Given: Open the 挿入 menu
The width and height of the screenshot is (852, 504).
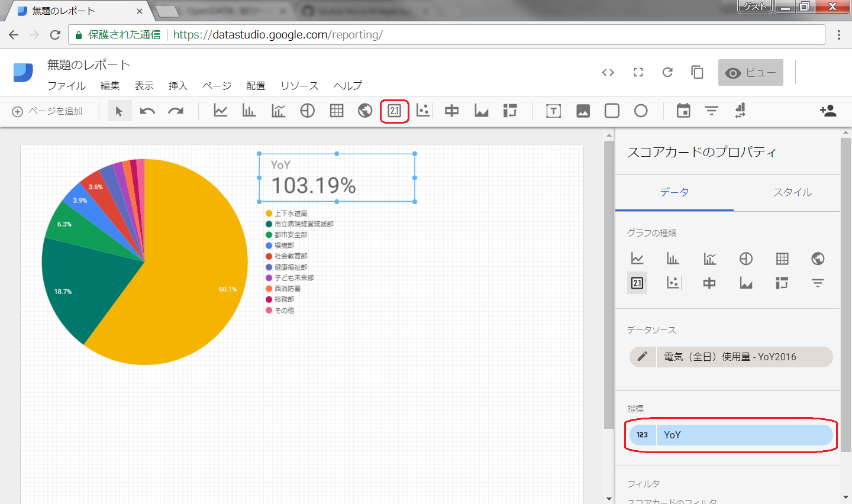Looking at the screenshot, I should 177,86.
